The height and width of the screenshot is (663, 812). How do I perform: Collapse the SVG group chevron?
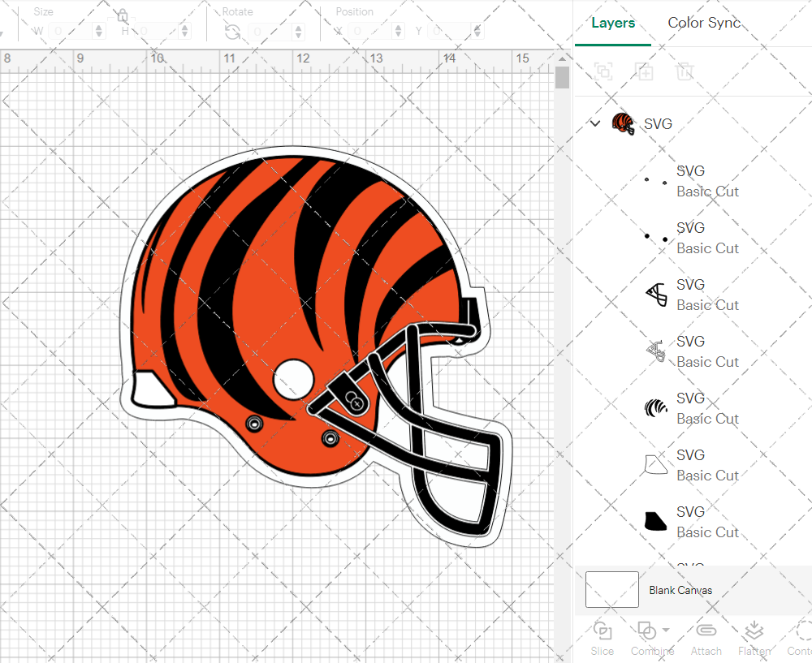pyautogui.click(x=595, y=123)
